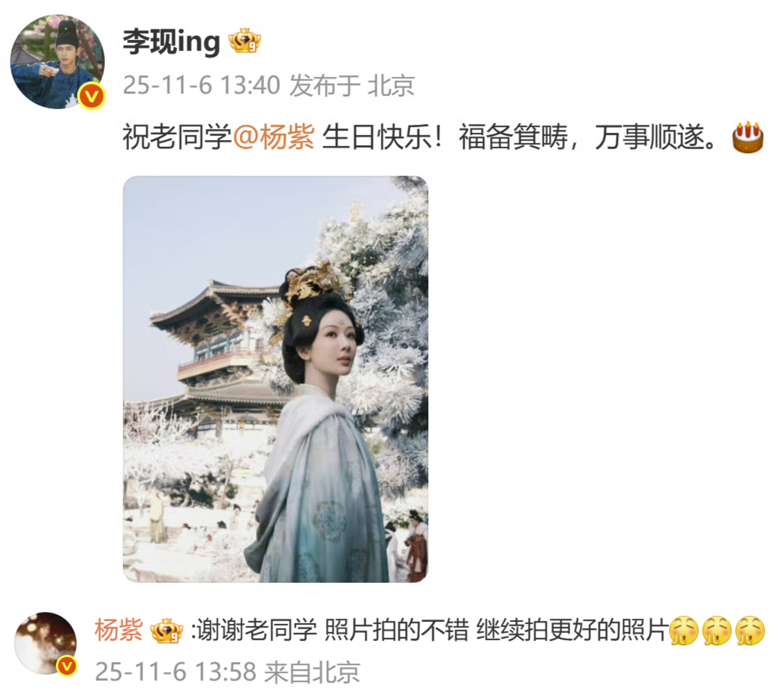
Task: Click the middle blushing emoji in the comment
Action: (x=717, y=631)
